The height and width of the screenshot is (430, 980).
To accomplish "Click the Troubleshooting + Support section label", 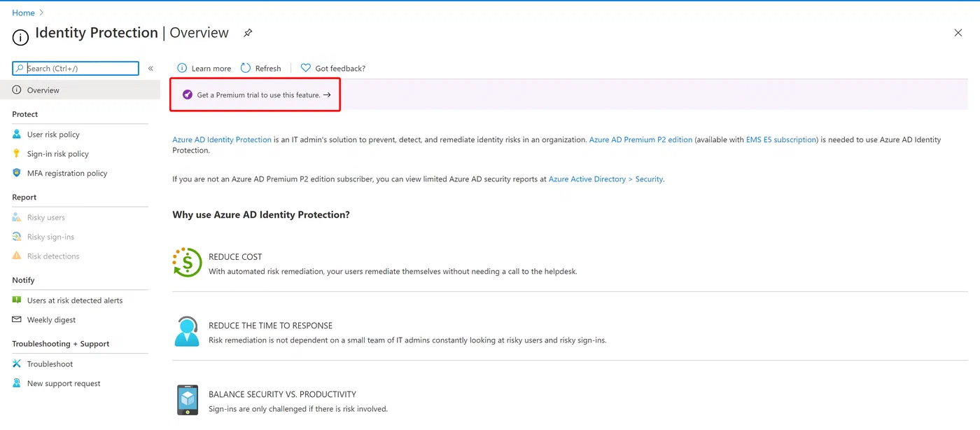I will click(x=61, y=343).
